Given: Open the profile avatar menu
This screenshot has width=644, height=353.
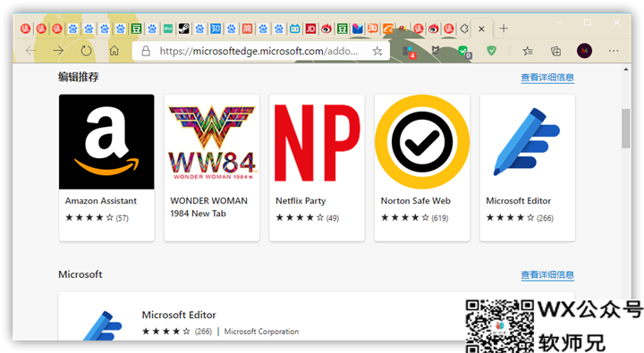Looking at the screenshot, I should pyautogui.click(x=584, y=51).
